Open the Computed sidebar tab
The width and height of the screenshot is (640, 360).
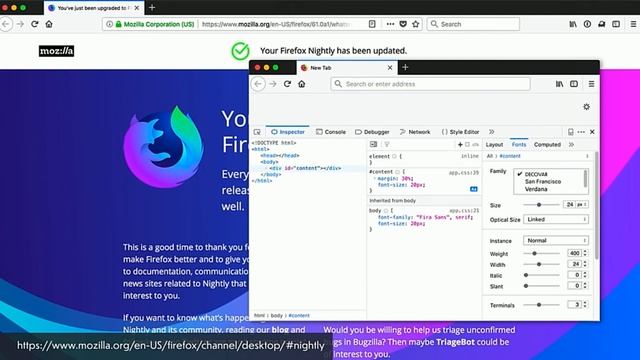click(547, 144)
